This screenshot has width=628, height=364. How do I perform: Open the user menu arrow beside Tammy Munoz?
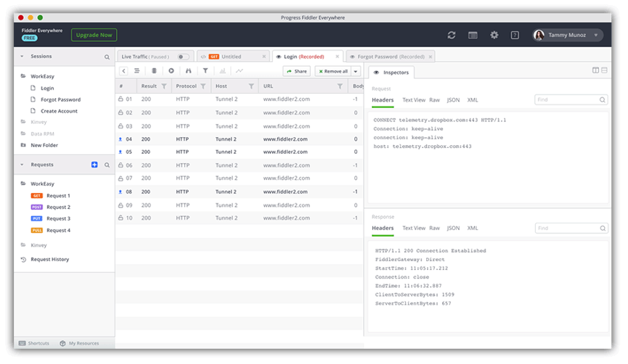(596, 36)
